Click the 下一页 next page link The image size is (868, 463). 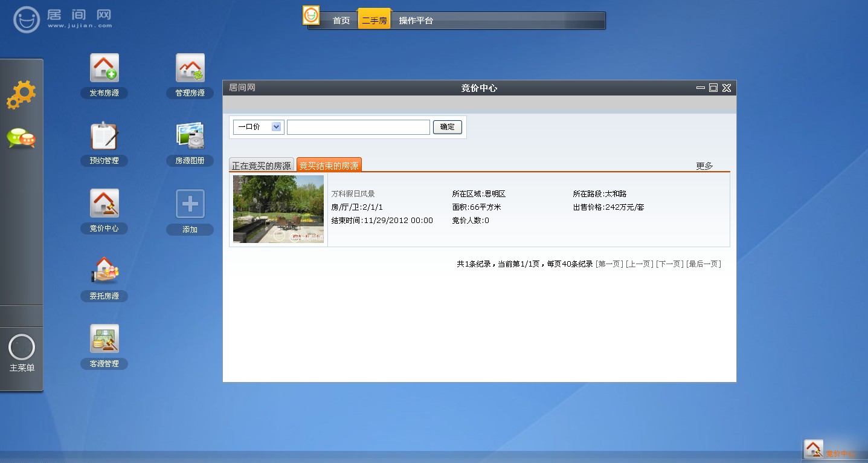pyautogui.click(x=669, y=264)
